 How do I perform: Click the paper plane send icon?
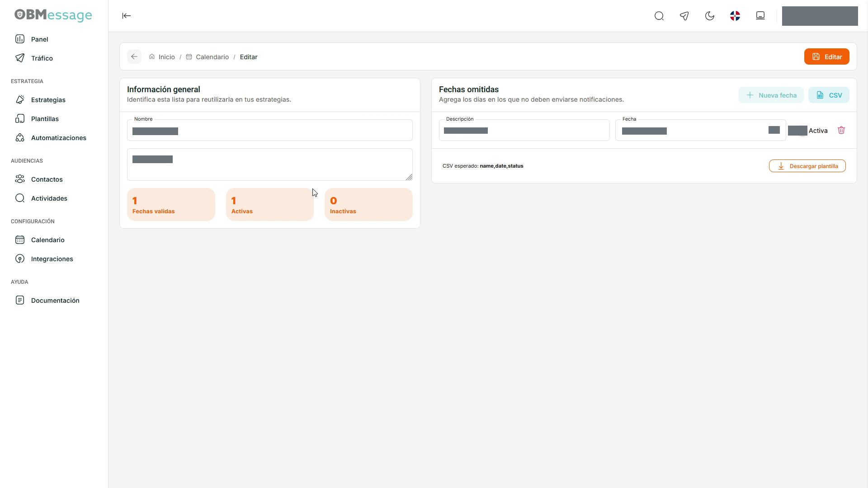(x=684, y=16)
